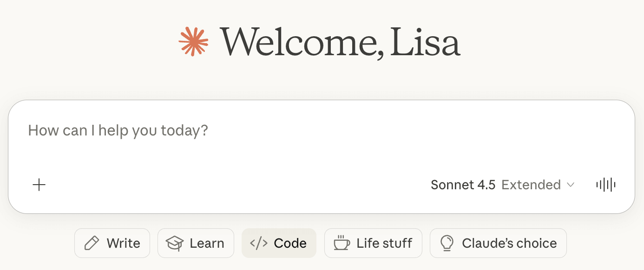The height and width of the screenshot is (270, 644).
Task: Click the name "Lisa" in the greeting
Action: (x=425, y=42)
